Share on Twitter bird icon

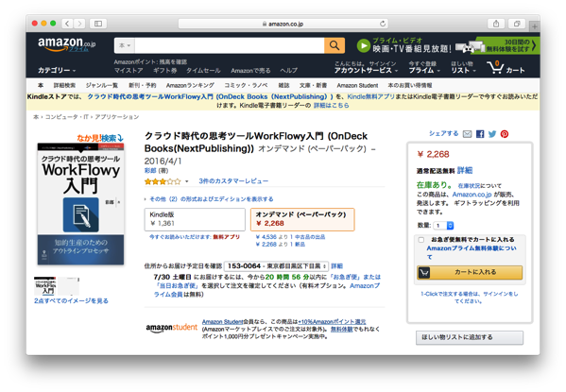pos(492,134)
